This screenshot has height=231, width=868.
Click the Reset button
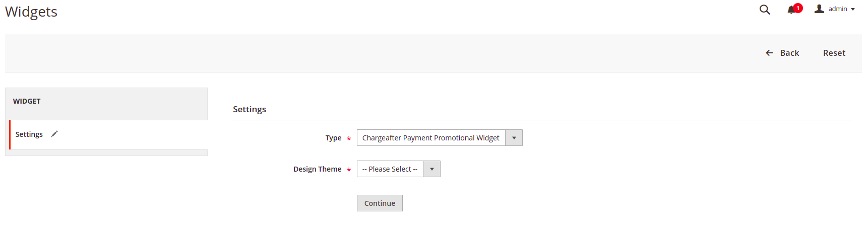pyautogui.click(x=834, y=53)
